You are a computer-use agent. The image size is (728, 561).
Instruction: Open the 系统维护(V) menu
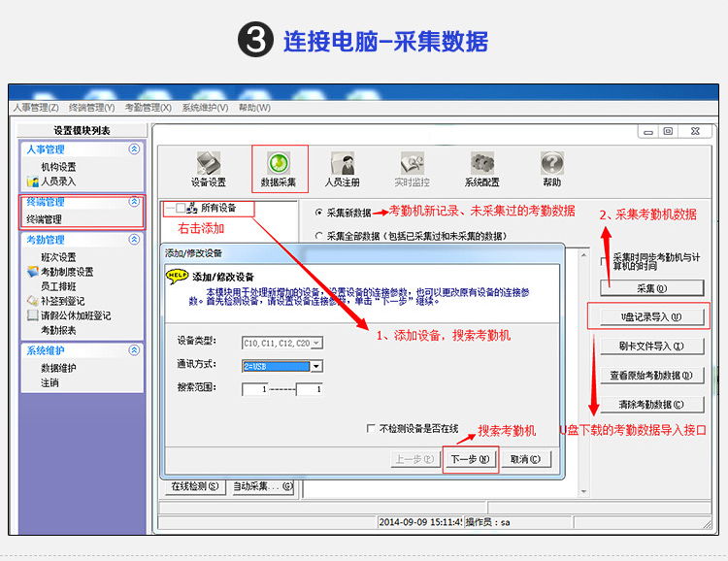205,108
